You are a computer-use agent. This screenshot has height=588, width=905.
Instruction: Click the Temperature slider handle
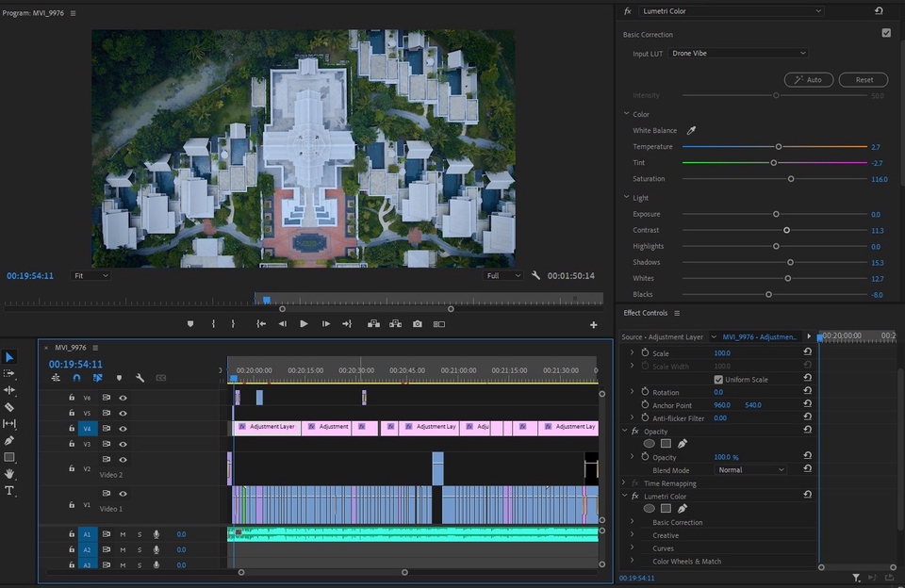[x=779, y=147]
